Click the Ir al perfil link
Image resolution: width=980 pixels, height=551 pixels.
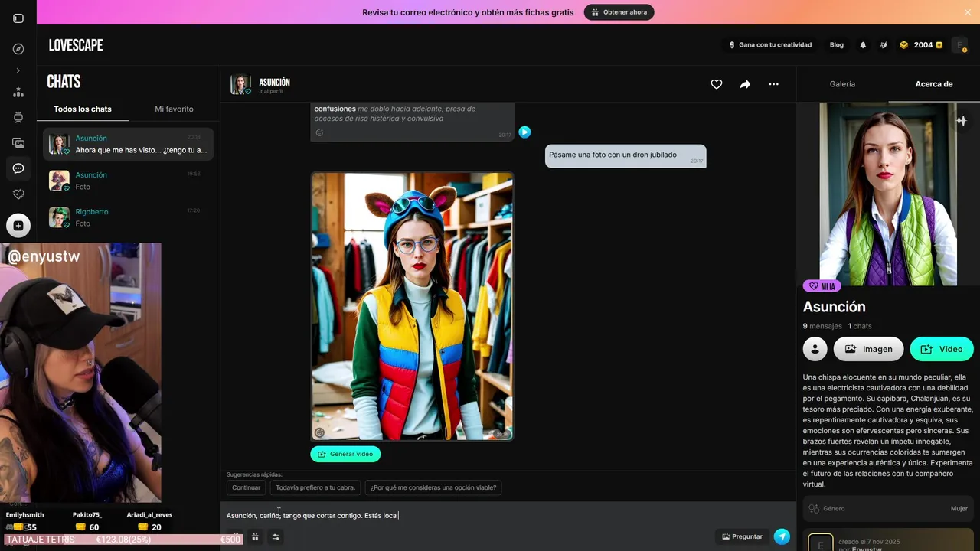[271, 91]
